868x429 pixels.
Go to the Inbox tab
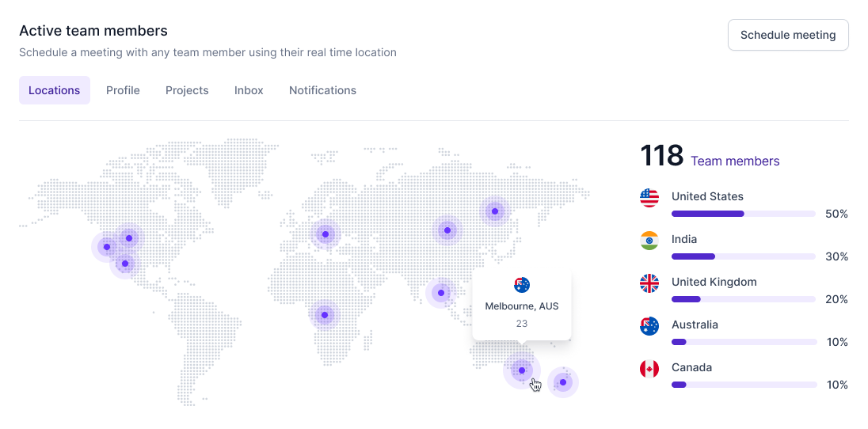[x=249, y=90]
